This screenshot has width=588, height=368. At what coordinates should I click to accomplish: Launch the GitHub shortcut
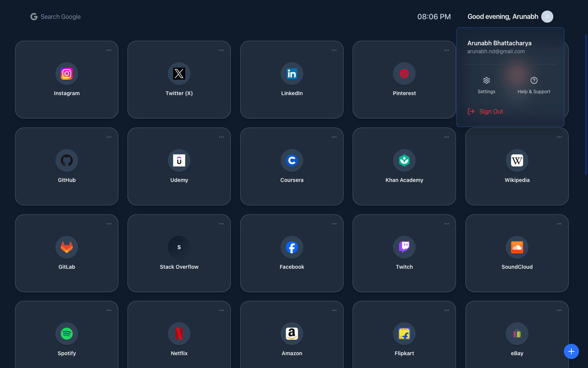click(x=67, y=166)
